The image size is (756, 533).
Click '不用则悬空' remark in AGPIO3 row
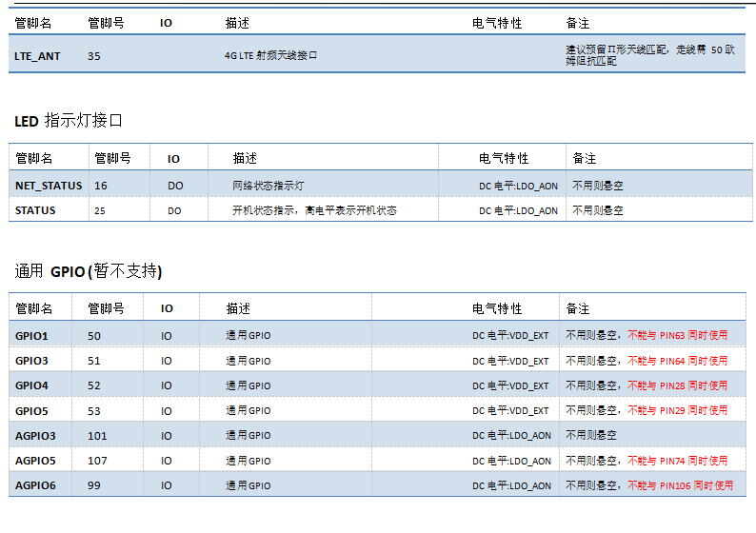(x=591, y=435)
